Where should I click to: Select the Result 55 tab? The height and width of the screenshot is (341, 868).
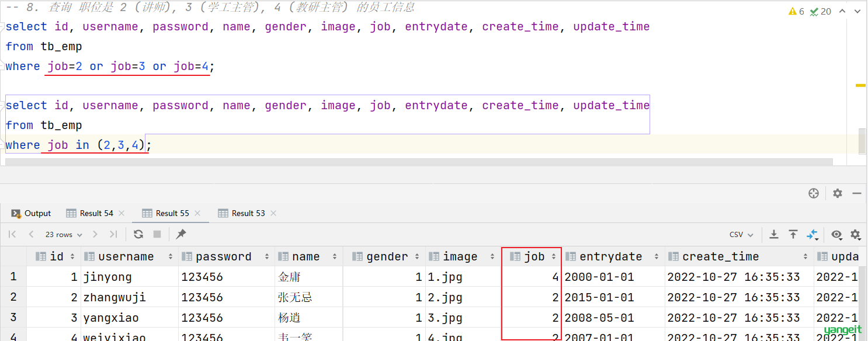(165, 213)
